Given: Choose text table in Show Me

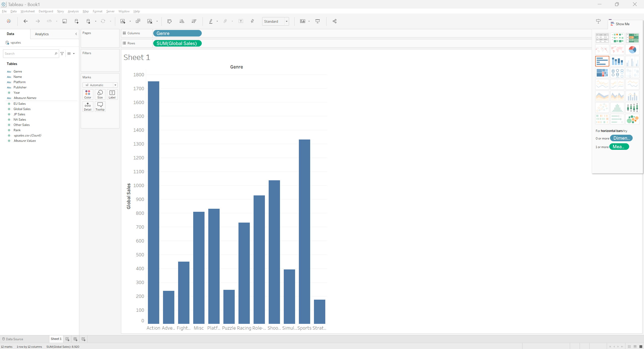Looking at the screenshot, I should pos(602,38).
